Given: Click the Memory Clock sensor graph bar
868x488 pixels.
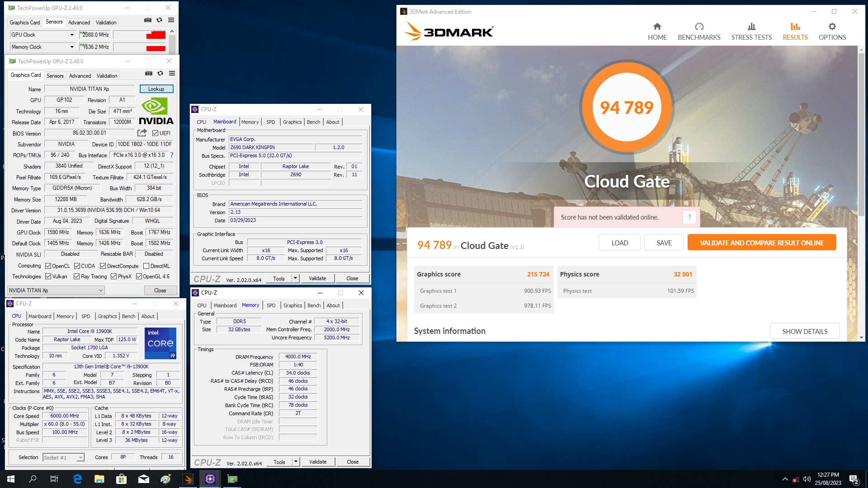Looking at the screenshot, I should (140, 47).
